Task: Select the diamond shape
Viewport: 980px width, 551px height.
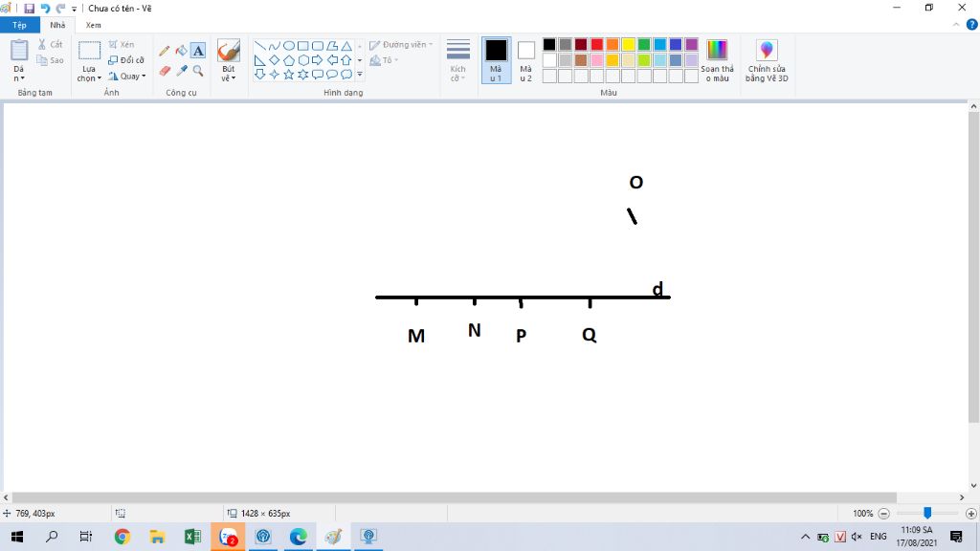Action: [275, 60]
